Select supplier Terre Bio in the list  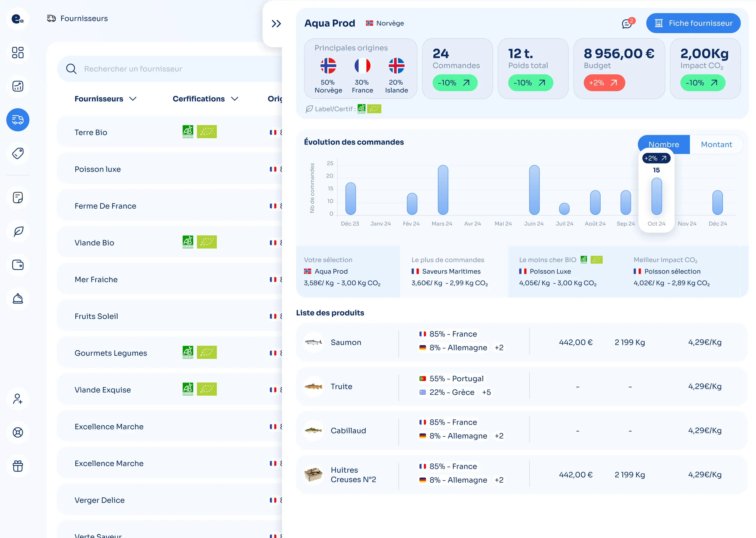(x=170, y=132)
